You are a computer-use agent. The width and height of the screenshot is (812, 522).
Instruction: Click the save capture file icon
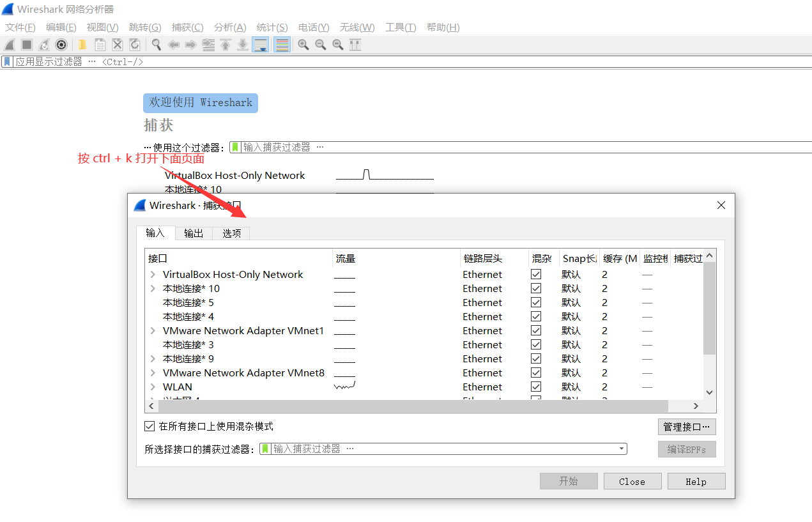100,45
